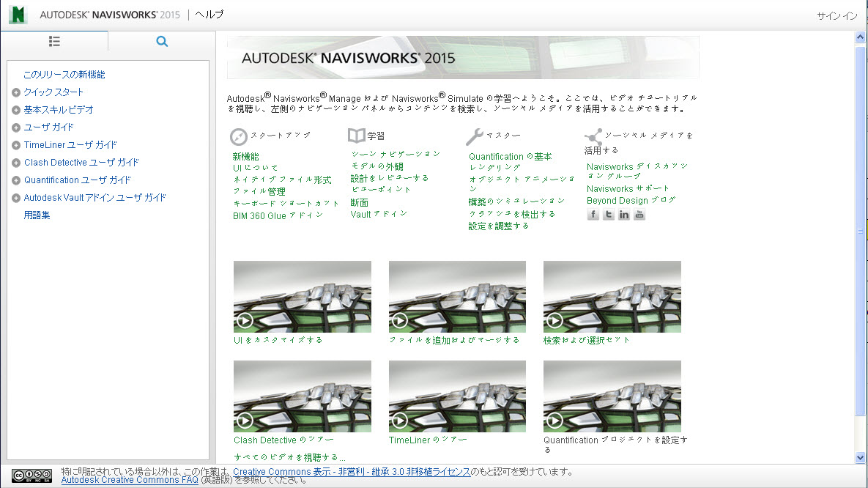Open Autodesk Creative Commons FAQ link
Viewport: 868px width, 488px height.
[x=130, y=480]
